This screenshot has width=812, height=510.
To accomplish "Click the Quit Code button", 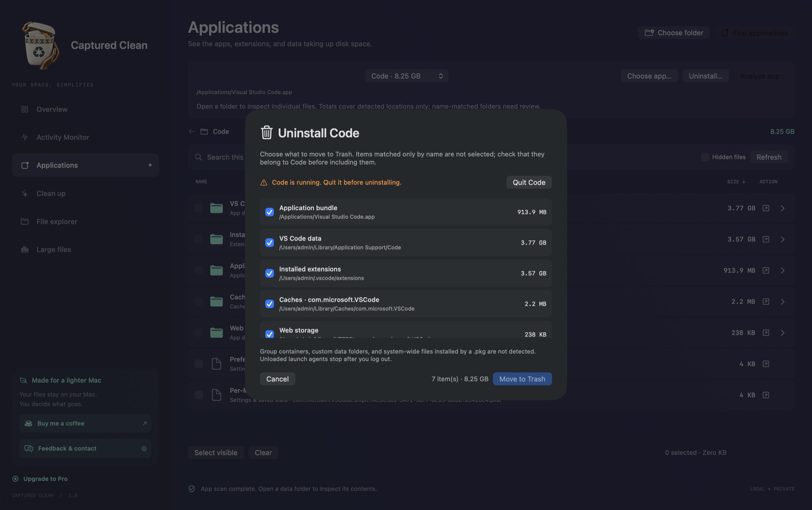I will (529, 182).
